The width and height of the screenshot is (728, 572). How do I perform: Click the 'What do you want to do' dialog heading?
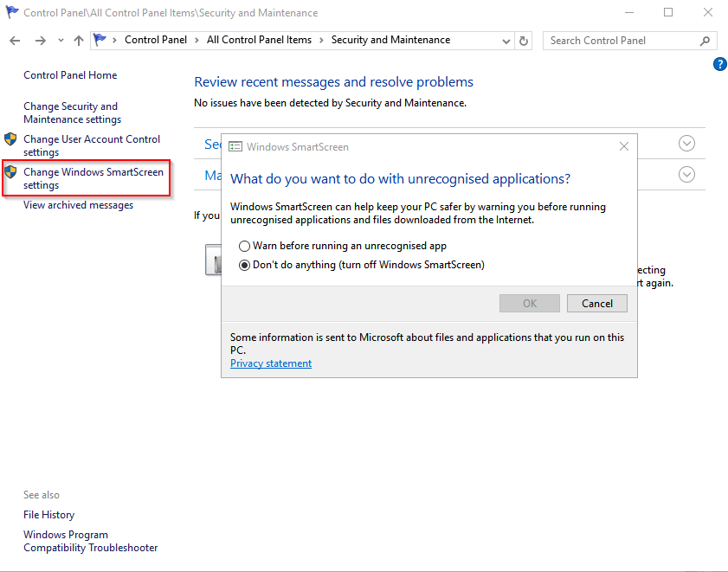[x=400, y=179]
